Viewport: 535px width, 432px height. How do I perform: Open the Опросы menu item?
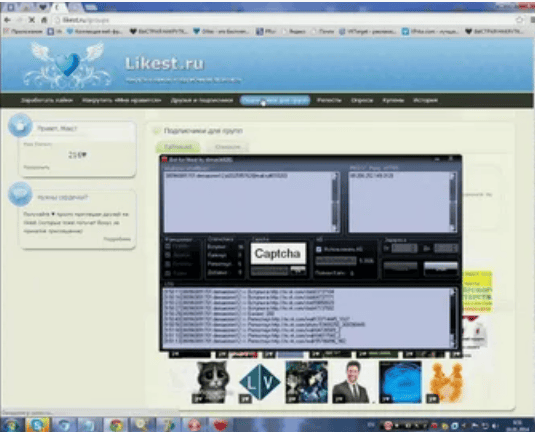pyautogui.click(x=362, y=100)
